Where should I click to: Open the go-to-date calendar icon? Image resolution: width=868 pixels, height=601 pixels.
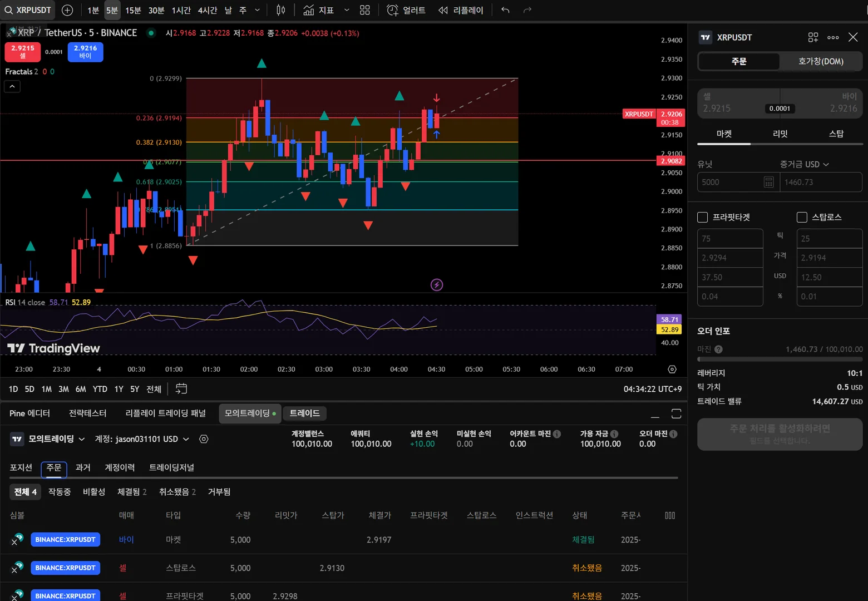point(181,389)
